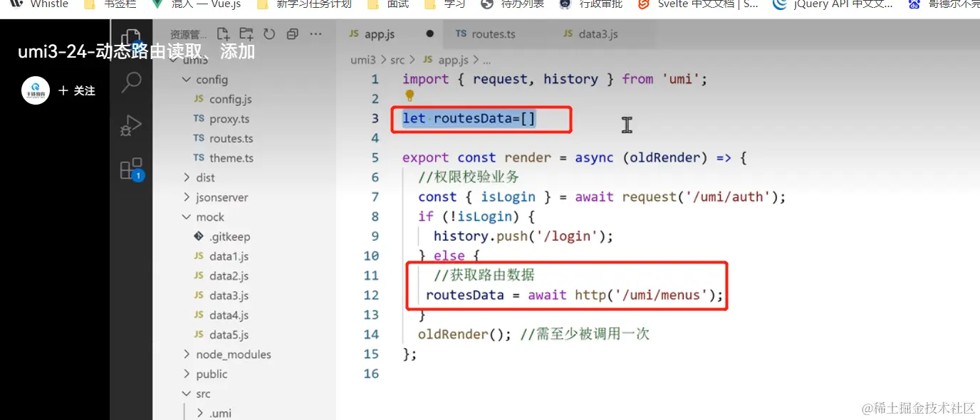This screenshot has height=420, width=980.
Task: Open the 面试 bookmark folder
Action: point(388,4)
